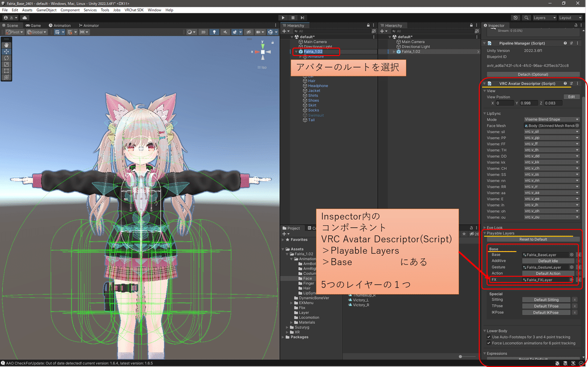
Task: Click the Default Sitting button
Action: tap(546, 300)
